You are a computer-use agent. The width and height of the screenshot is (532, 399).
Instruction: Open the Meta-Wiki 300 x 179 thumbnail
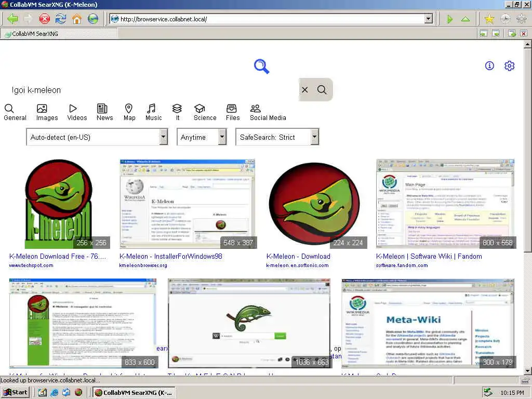coord(428,323)
